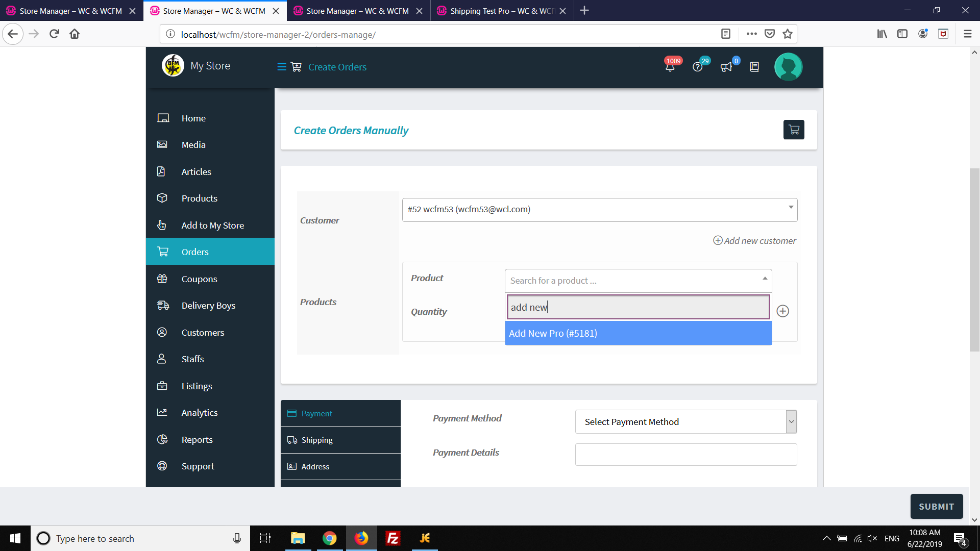This screenshot has height=551, width=980.
Task: Open Delivery Boys in sidebar
Action: point(210,306)
